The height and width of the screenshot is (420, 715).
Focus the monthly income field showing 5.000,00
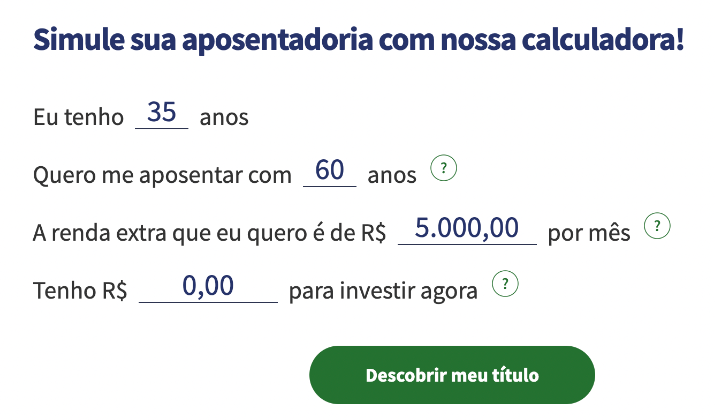tap(468, 229)
